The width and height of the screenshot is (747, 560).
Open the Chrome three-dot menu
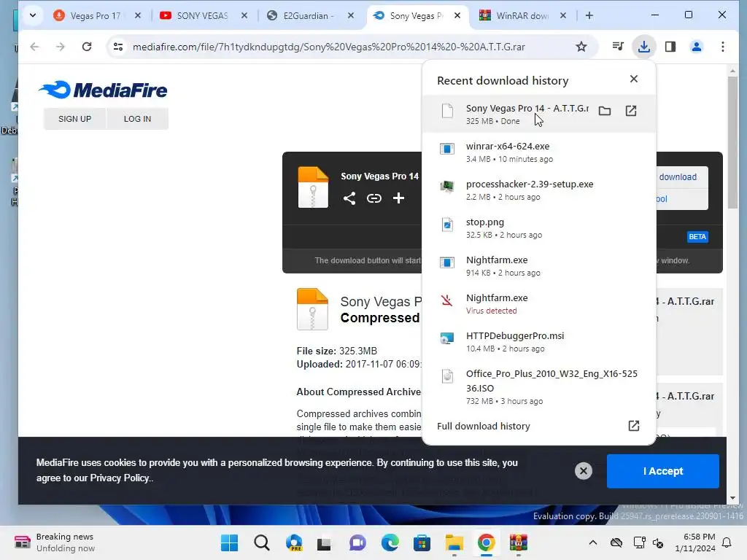(722, 47)
